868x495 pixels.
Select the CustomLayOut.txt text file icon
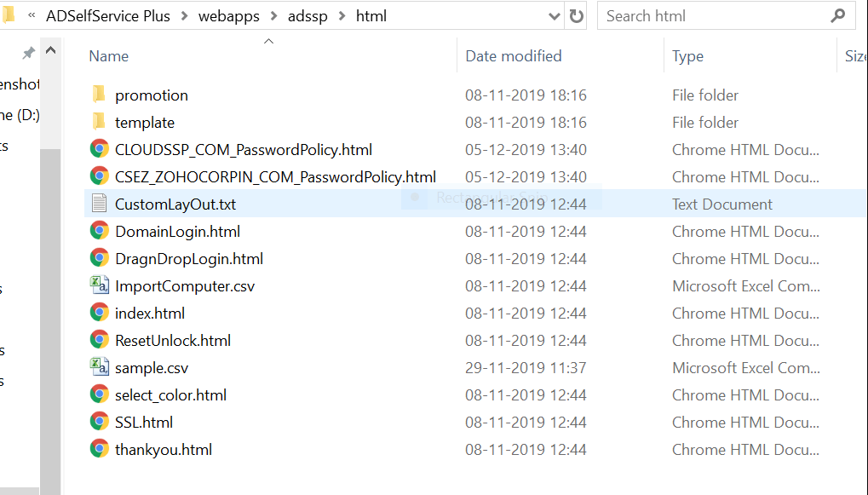[x=99, y=204]
